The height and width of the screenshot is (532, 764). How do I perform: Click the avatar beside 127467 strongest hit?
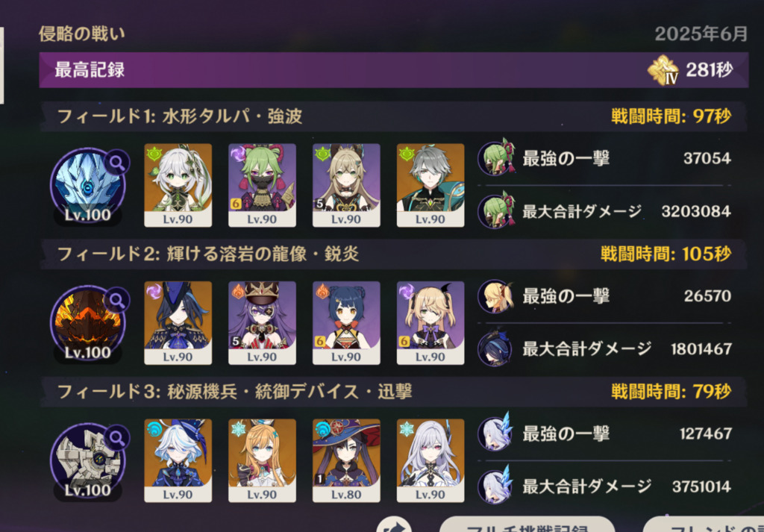tap(495, 433)
